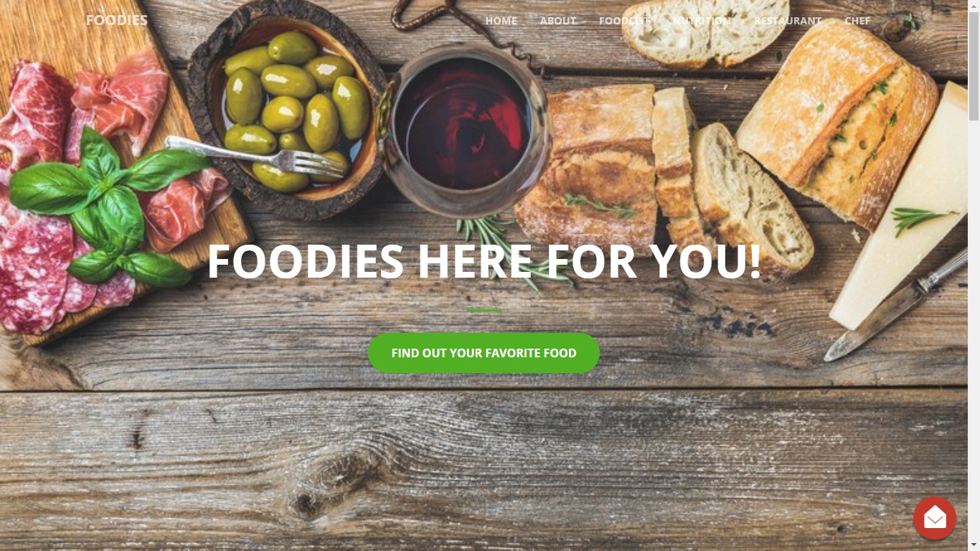Viewport: 980px width, 551px height.
Task: Navigate to the ABOUT section
Action: coord(557,21)
